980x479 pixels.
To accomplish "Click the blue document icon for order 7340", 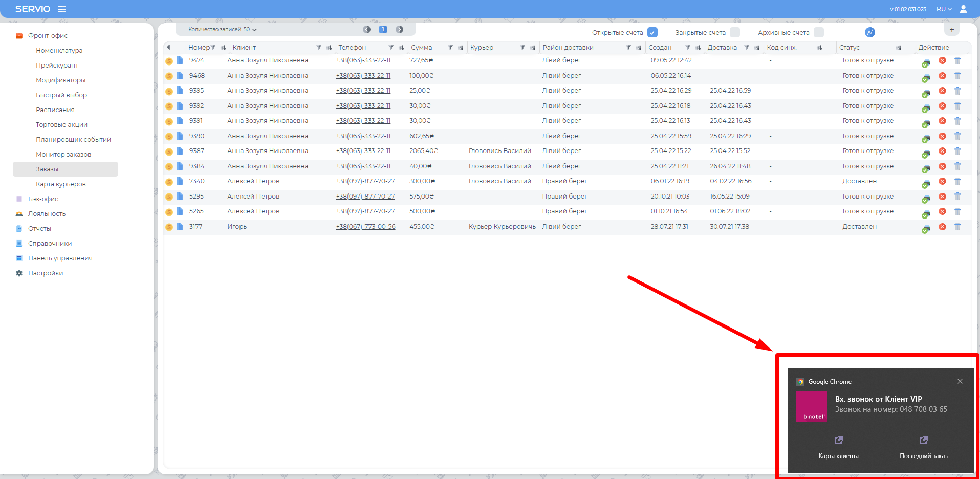I will coord(180,181).
